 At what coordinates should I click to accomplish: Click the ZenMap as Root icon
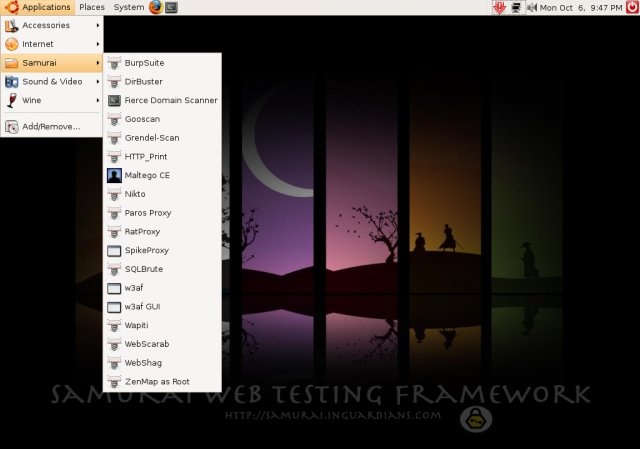click(x=114, y=382)
